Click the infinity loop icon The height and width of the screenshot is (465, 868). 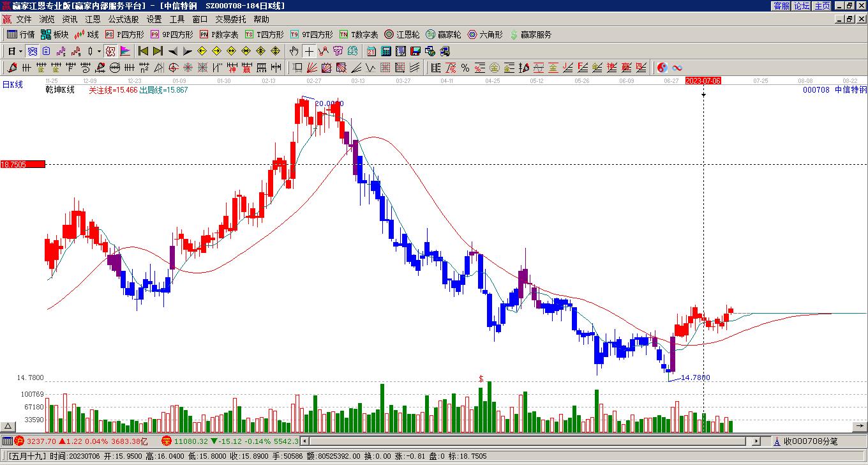(677, 68)
